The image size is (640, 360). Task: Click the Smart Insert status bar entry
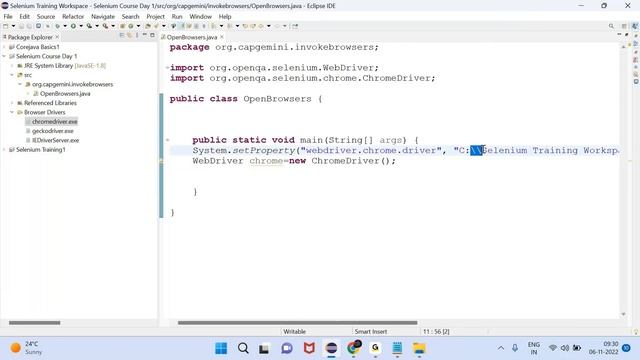point(371,331)
